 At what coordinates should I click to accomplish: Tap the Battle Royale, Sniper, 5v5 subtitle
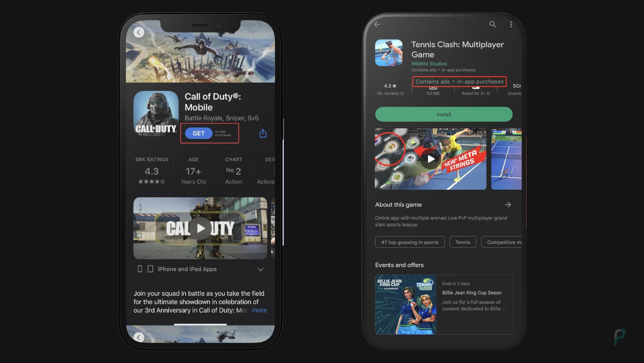pos(221,118)
